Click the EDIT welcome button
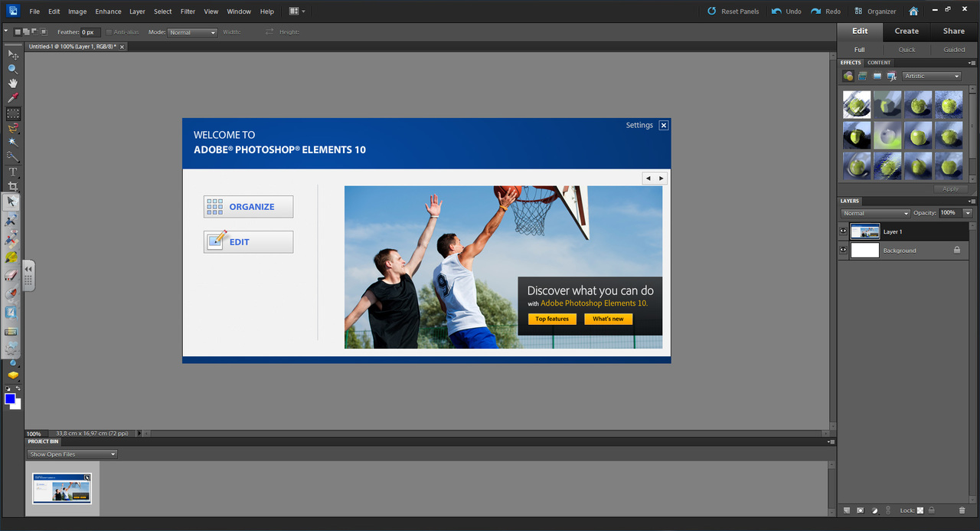 (248, 242)
